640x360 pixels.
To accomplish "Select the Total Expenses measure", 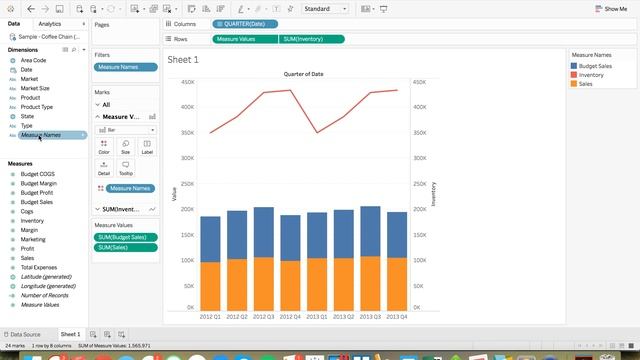I will pyautogui.click(x=39, y=267).
